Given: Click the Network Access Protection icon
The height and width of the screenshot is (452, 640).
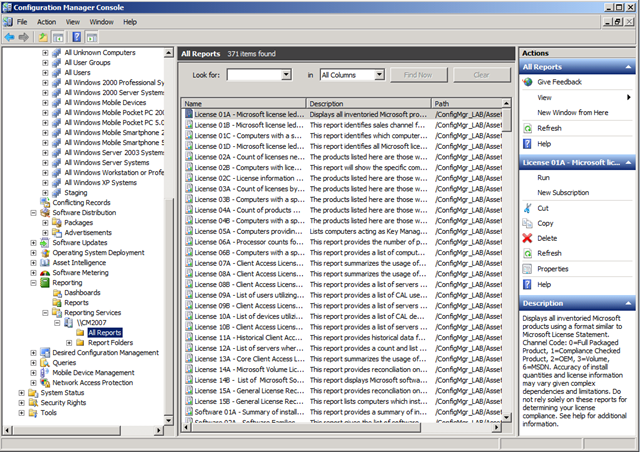Looking at the screenshot, I should coord(45,383).
